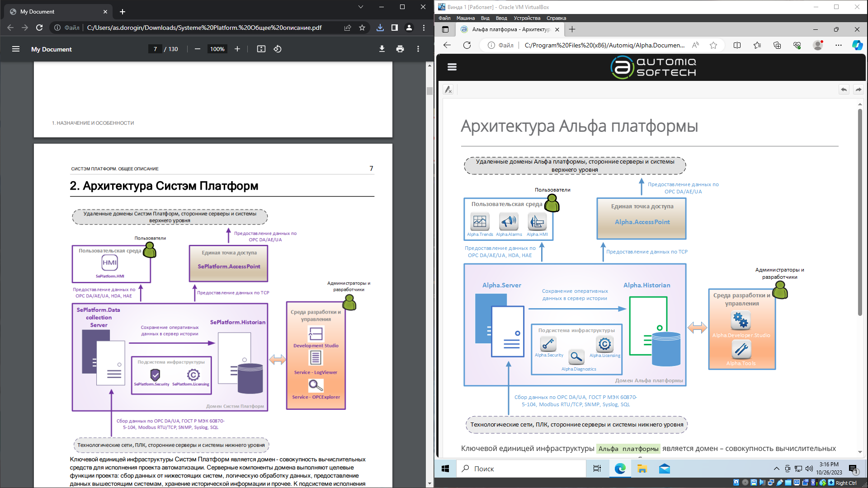Click the Alpha.Developer Studio gears icon

click(x=741, y=321)
